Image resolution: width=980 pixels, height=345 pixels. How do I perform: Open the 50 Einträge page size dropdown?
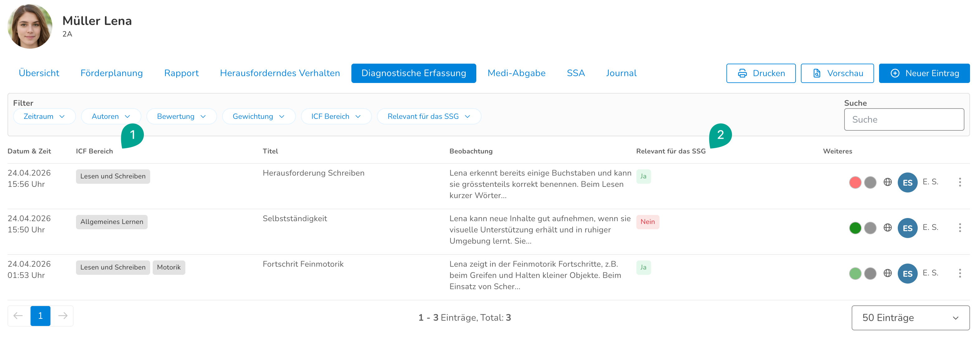(911, 318)
